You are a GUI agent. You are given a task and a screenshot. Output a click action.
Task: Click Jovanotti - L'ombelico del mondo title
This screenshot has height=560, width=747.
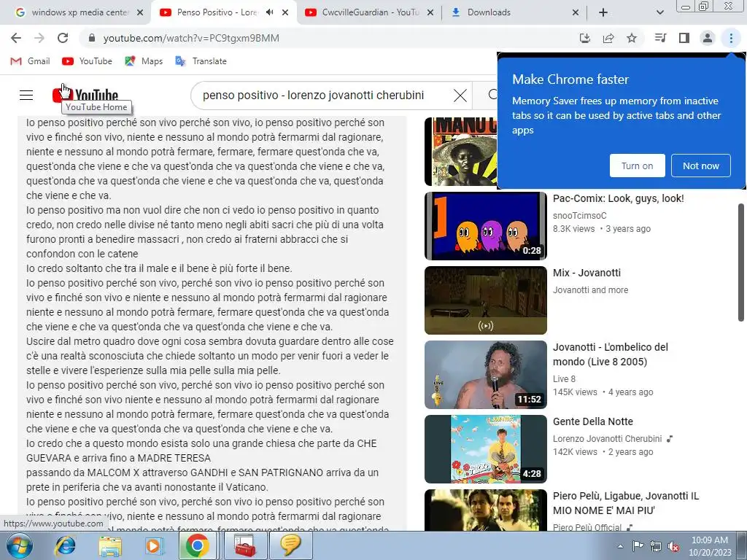coord(611,354)
